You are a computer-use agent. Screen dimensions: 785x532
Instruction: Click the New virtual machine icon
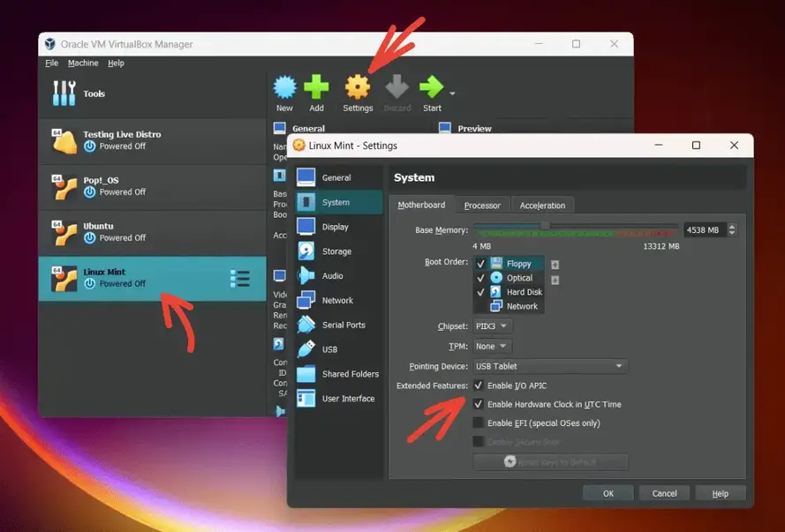point(284,87)
